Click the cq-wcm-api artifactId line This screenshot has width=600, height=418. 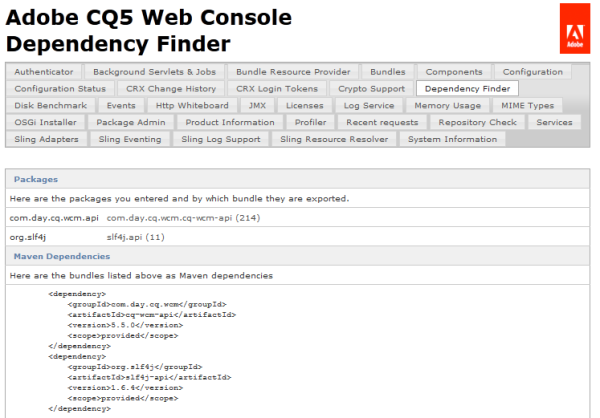(152, 315)
